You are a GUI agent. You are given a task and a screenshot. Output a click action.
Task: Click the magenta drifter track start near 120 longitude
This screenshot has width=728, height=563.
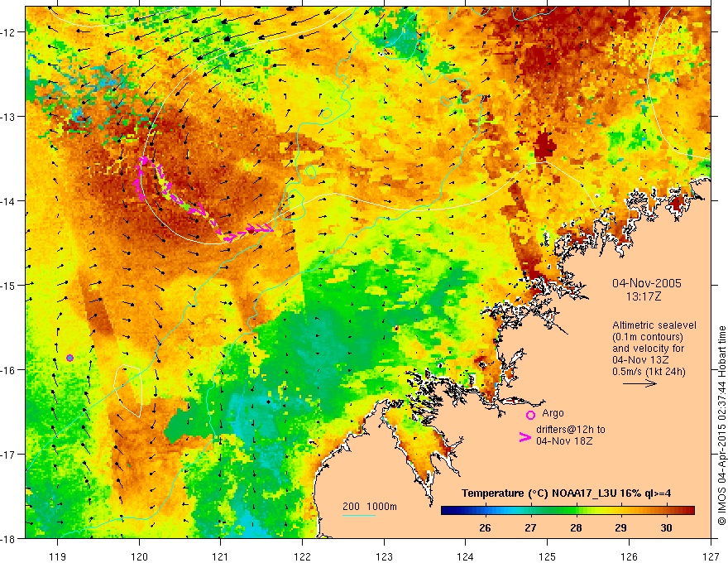tap(144, 161)
